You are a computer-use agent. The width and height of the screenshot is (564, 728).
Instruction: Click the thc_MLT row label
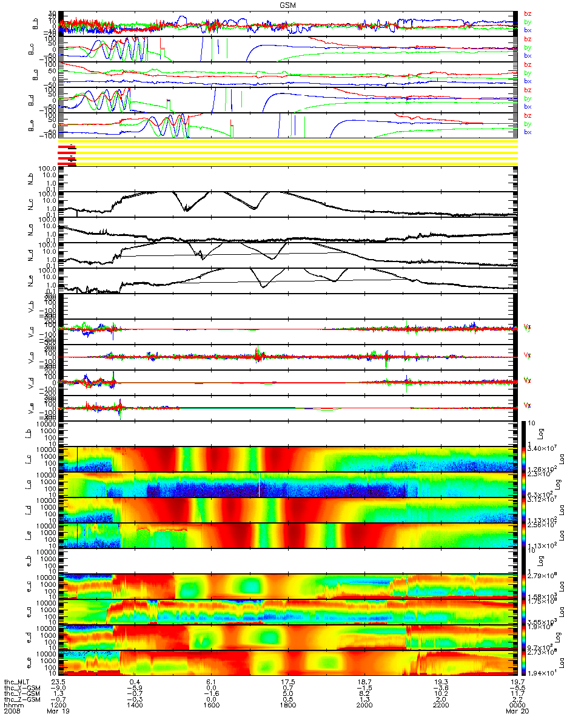18,682
